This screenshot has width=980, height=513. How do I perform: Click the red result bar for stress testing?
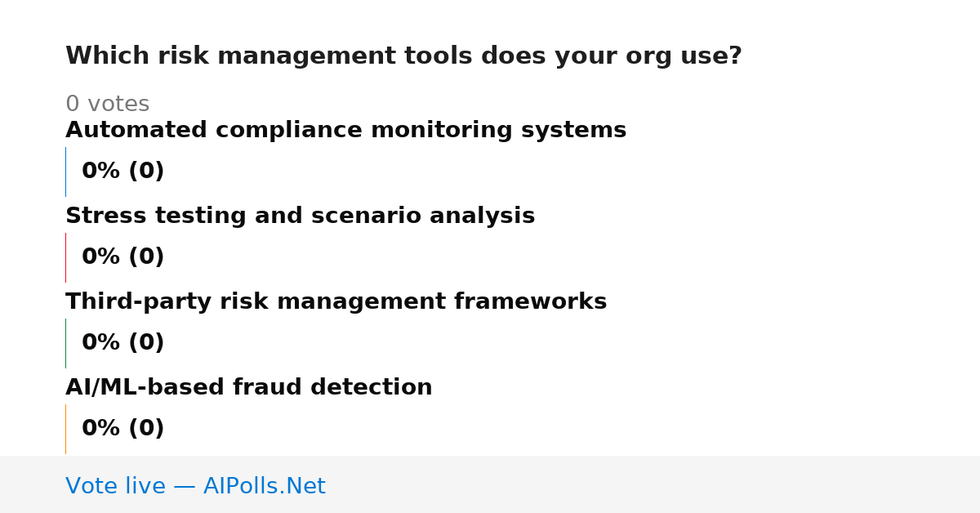pyautogui.click(x=65, y=257)
